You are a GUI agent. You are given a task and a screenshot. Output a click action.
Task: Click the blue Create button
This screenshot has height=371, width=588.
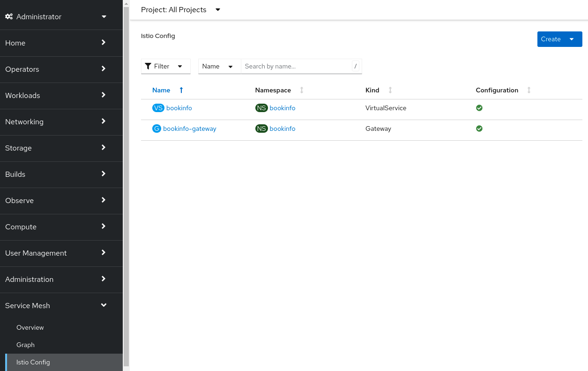tap(551, 39)
